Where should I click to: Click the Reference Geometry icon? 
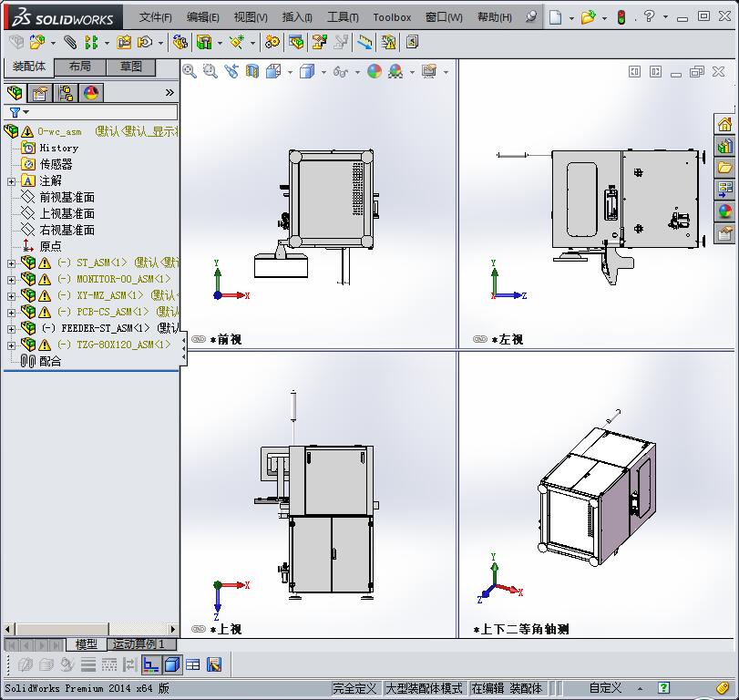pos(237,43)
